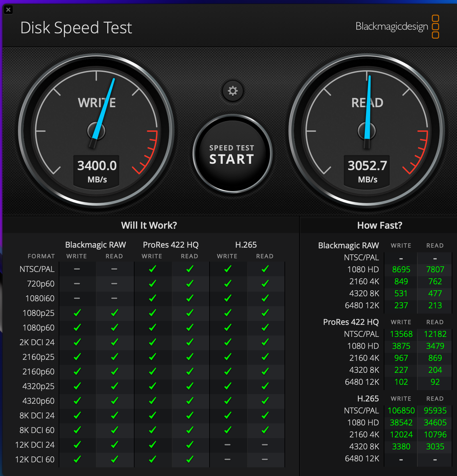Select the Blackmagic RAW 6480 12K write value 237
Viewport: 457px width, 476px height.
coord(401,305)
